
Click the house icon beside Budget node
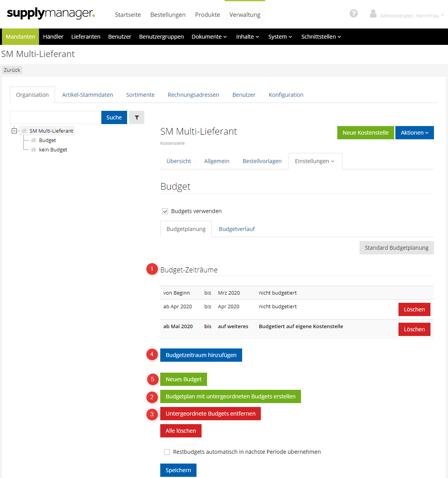(34, 140)
